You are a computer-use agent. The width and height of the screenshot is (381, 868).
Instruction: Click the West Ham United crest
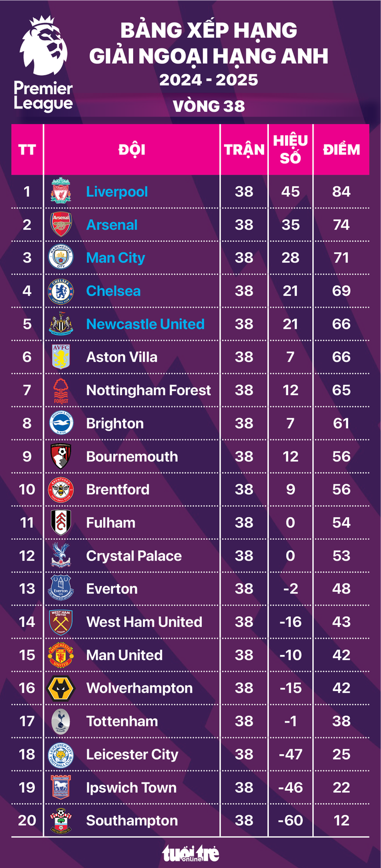tap(61, 622)
